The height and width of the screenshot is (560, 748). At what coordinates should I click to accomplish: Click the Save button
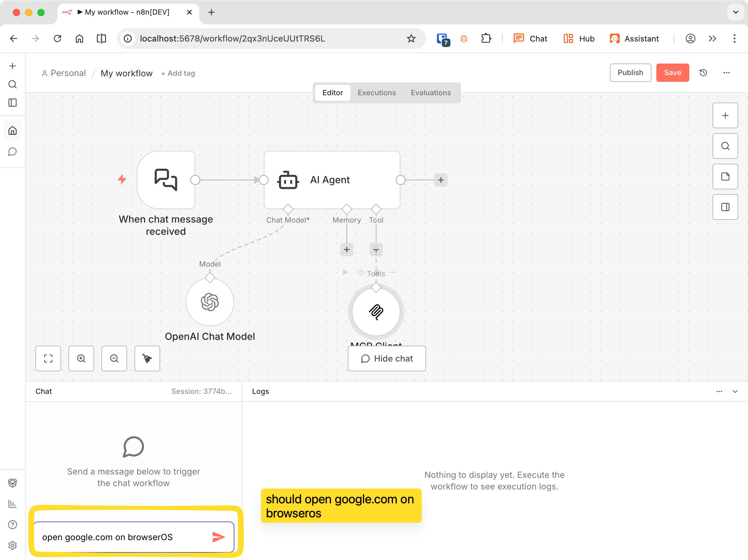(x=672, y=73)
